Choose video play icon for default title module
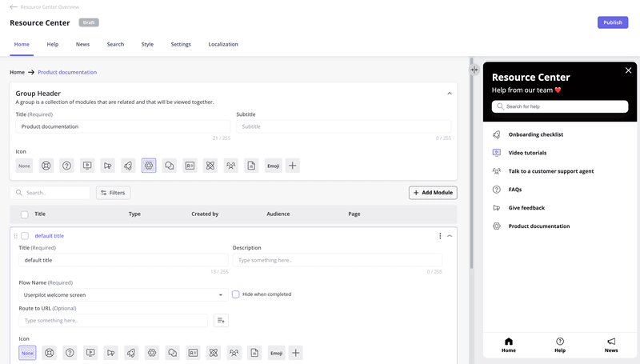640x364 pixels. click(x=90, y=353)
